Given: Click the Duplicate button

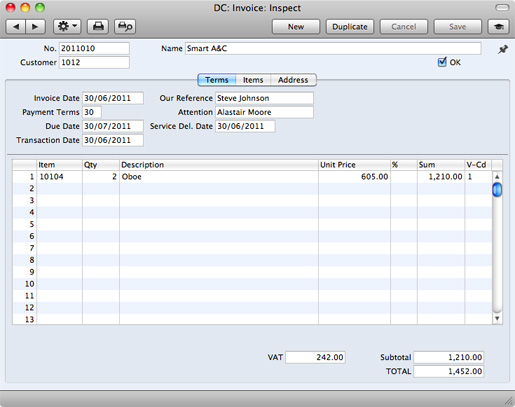Looking at the screenshot, I should coord(350,27).
